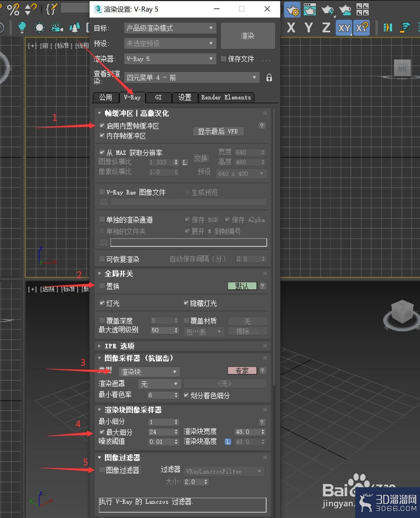Screen dimensions: 420x518
Task: Switch to 设置 tab
Action: pos(185,97)
